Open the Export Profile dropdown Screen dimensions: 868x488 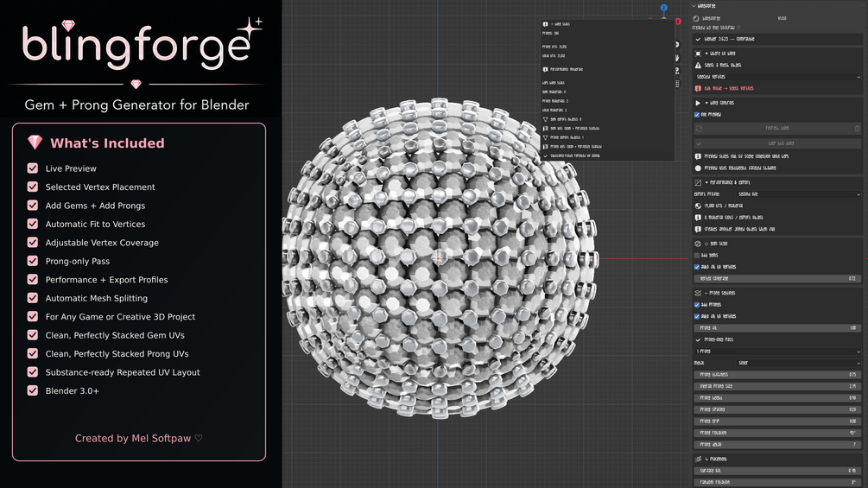(799, 194)
